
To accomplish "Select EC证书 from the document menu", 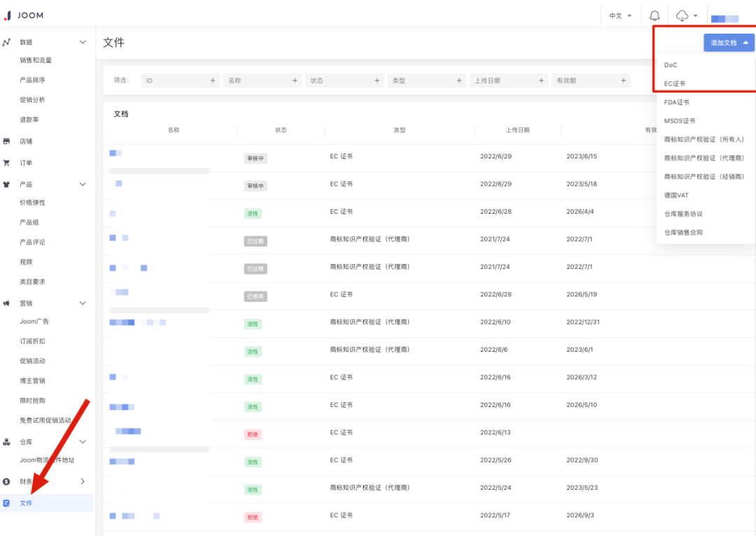I will point(675,83).
